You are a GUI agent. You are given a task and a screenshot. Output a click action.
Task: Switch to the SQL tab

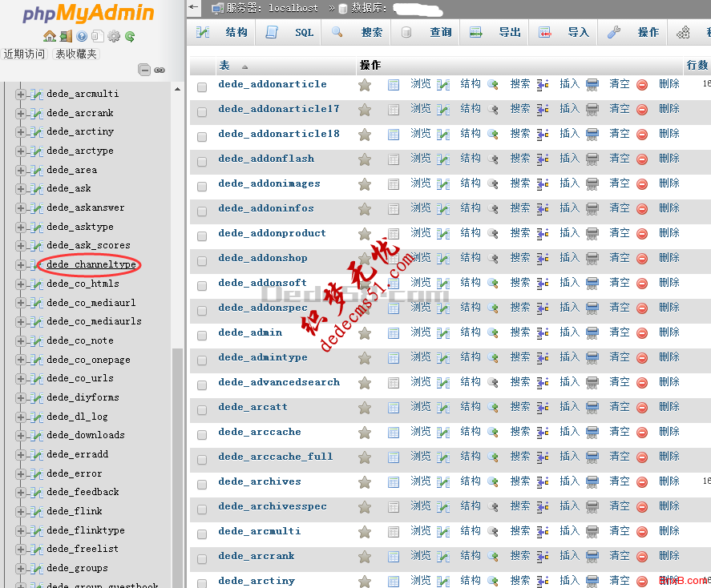point(288,32)
